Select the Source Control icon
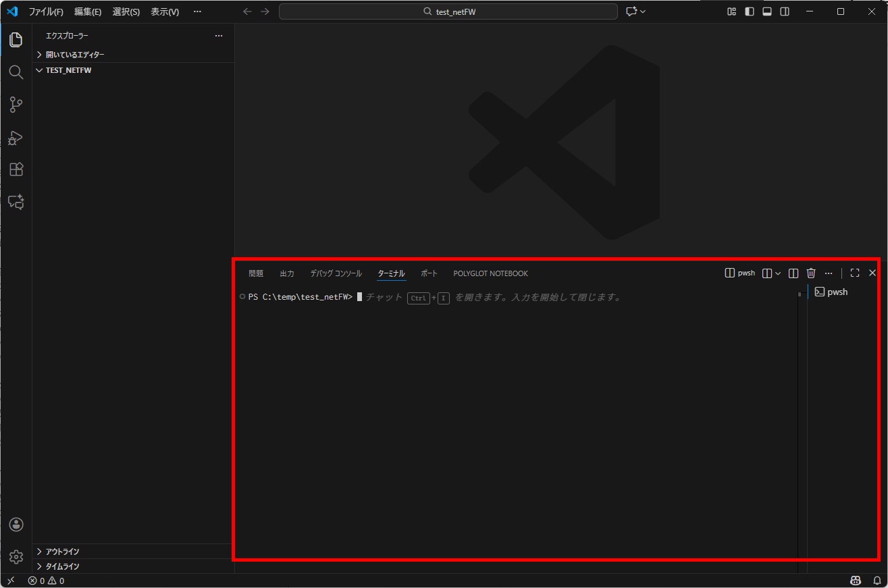Screen dimensions: 888x588 [16, 105]
